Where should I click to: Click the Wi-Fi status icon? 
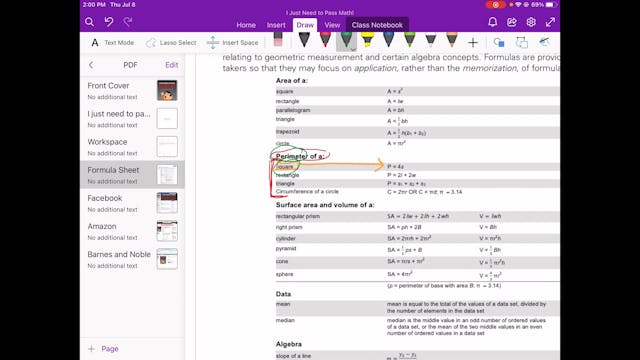click(x=518, y=5)
